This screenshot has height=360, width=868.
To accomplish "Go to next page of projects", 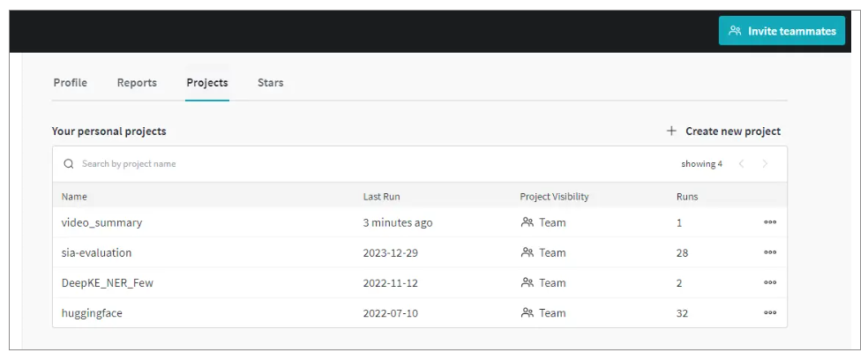I will (765, 164).
